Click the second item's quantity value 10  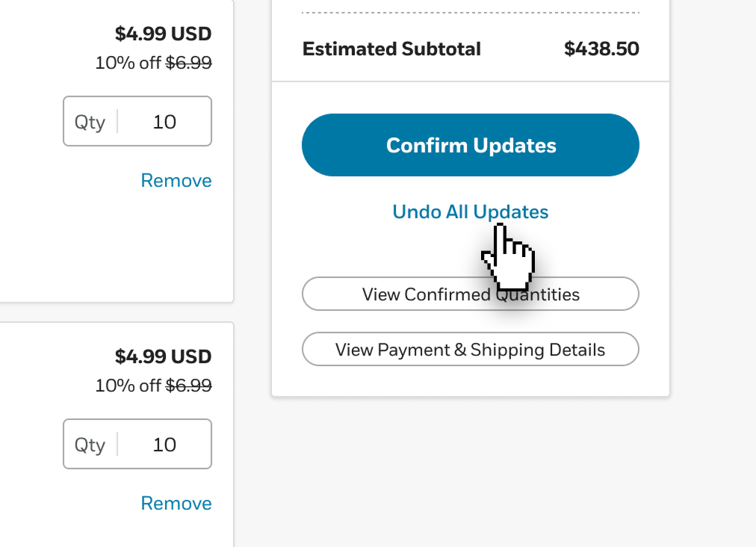point(164,445)
